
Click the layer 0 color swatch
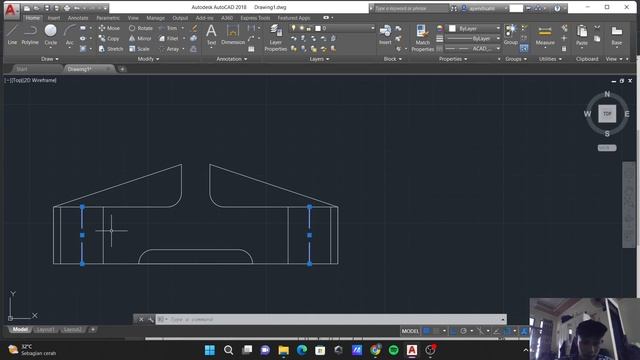(318, 28)
